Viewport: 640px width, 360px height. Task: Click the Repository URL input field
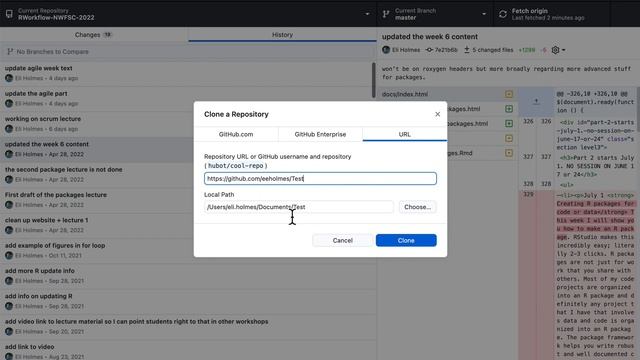tap(320, 178)
